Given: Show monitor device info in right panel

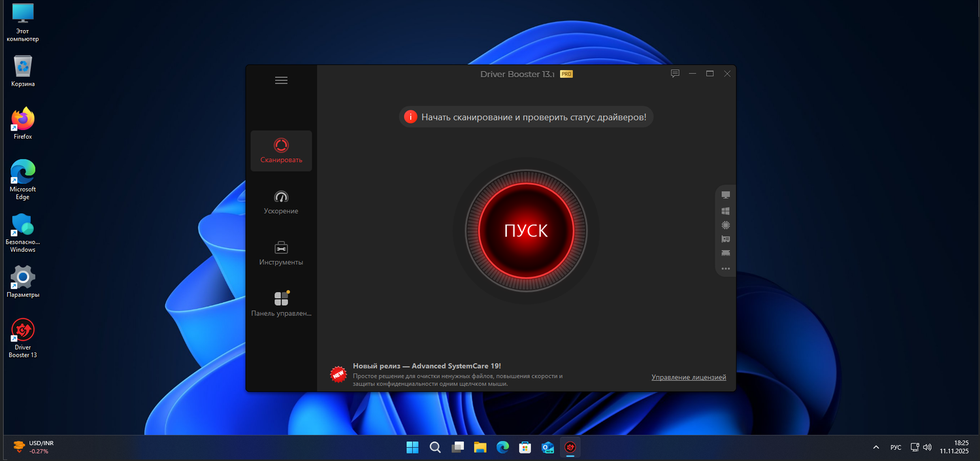Looking at the screenshot, I should click(725, 195).
